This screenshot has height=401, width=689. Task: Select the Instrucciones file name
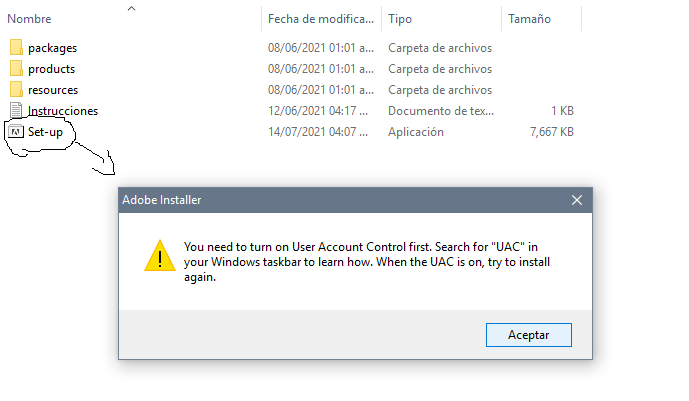63,111
